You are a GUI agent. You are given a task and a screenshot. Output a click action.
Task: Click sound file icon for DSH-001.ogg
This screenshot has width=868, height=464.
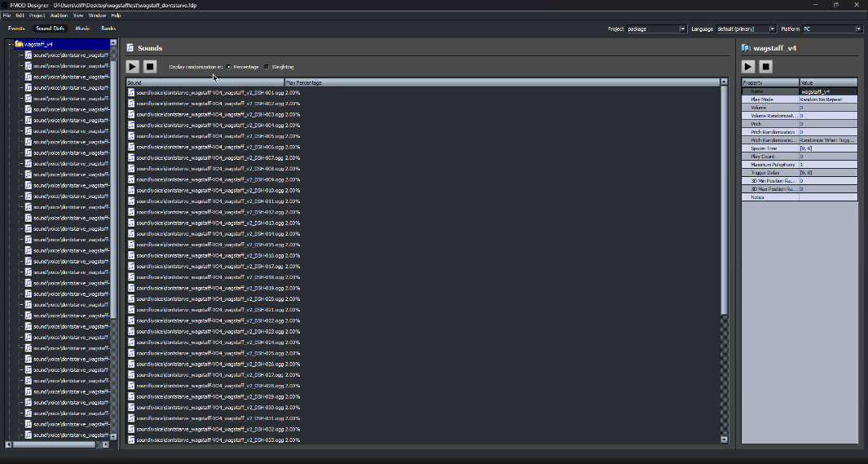(x=131, y=93)
